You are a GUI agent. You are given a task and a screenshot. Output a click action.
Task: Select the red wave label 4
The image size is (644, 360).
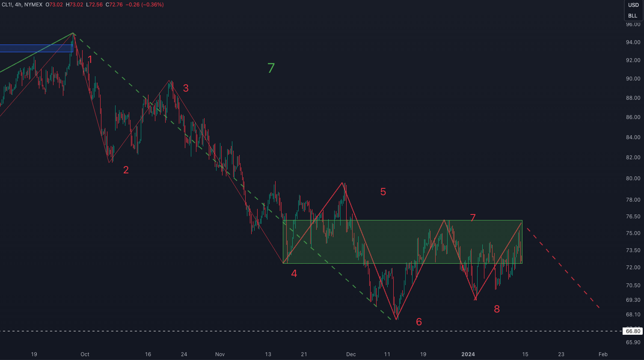click(x=294, y=274)
